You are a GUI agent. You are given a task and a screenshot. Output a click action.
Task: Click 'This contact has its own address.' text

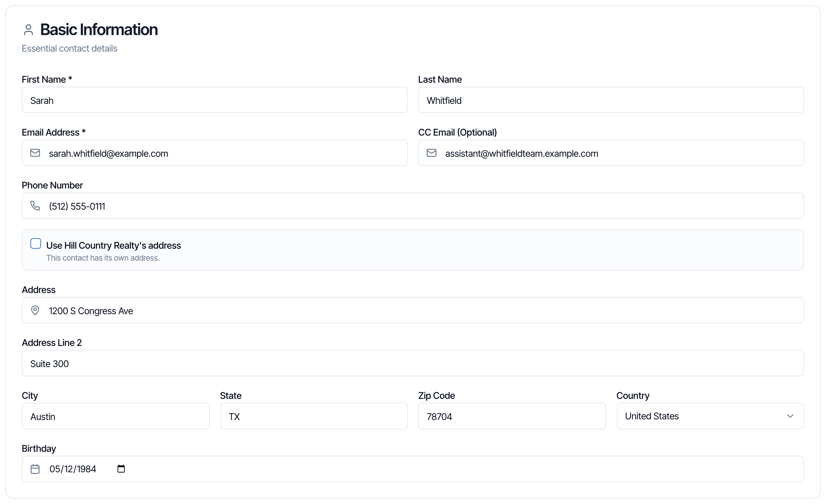(103, 258)
